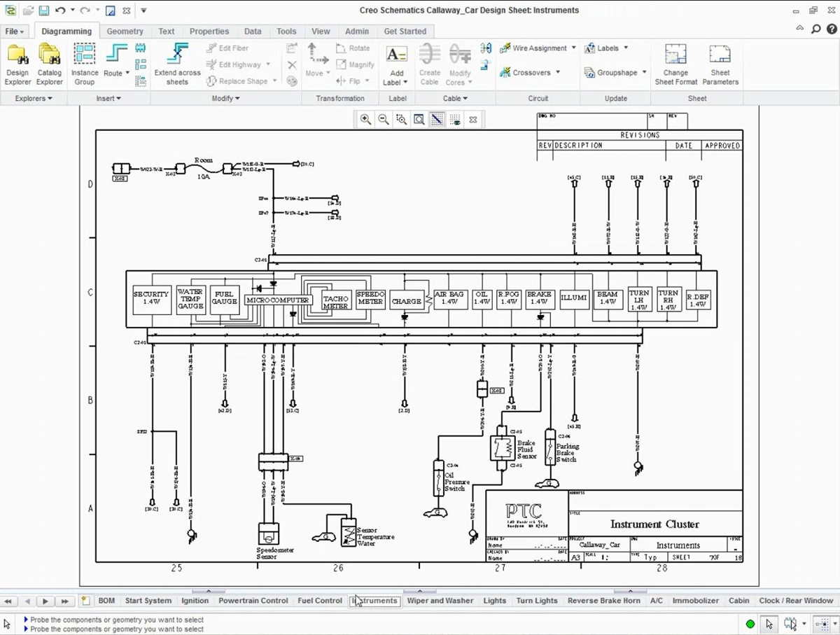
Task: Toggle the highlighted diagonal-line view icon
Action: pyautogui.click(x=437, y=120)
